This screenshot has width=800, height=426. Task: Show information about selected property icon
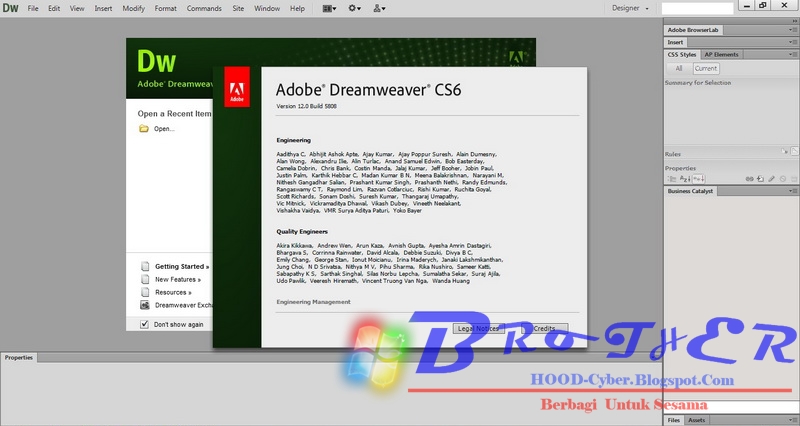[785, 152]
